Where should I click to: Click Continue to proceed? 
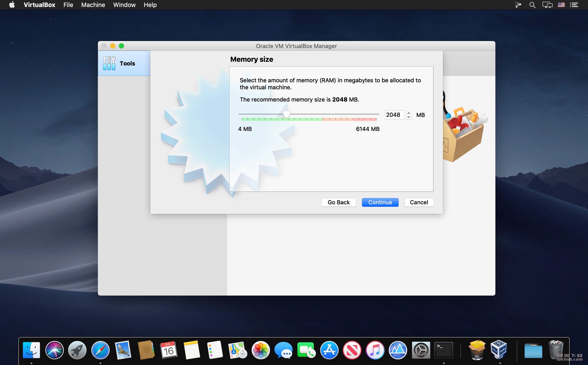coord(380,202)
